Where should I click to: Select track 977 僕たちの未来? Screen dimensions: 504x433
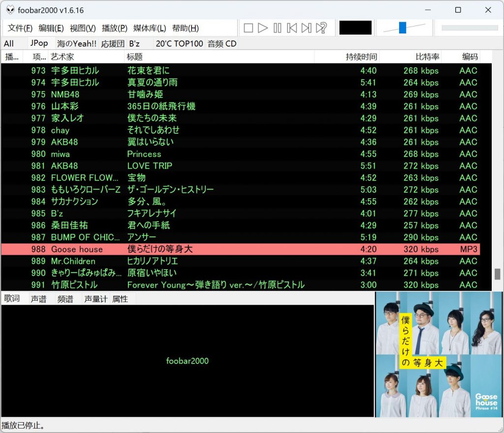pyautogui.click(x=240, y=118)
